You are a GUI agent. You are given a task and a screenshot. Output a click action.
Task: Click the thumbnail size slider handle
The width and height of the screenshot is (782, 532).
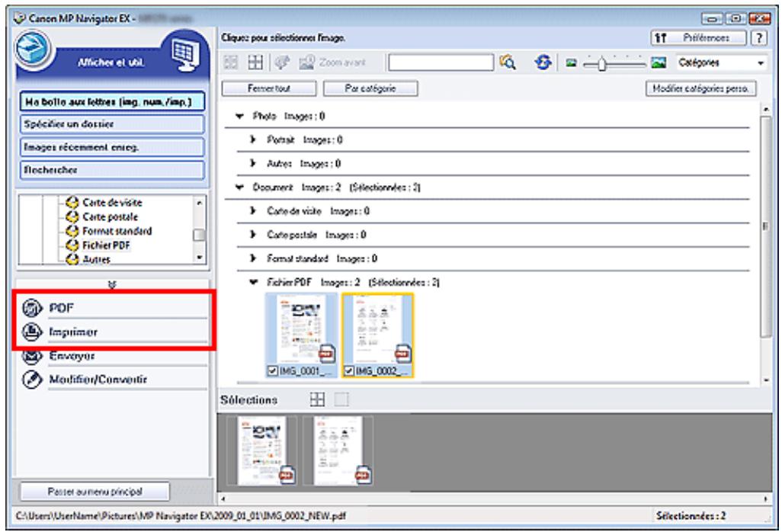click(601, 63)
